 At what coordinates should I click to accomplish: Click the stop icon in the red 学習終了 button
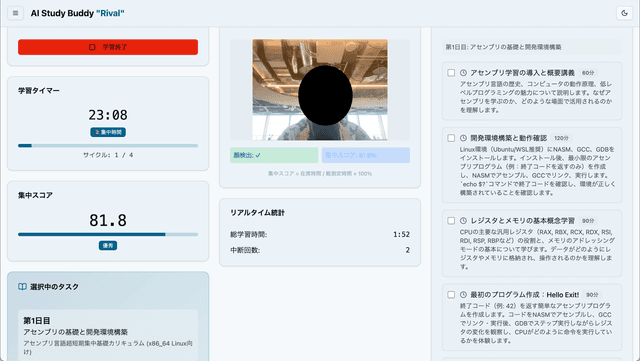[x=92, y=47]
